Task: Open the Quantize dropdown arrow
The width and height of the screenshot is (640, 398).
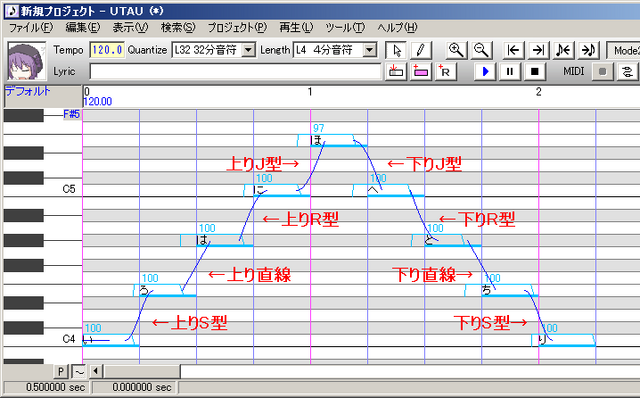Action: (248, 50)
